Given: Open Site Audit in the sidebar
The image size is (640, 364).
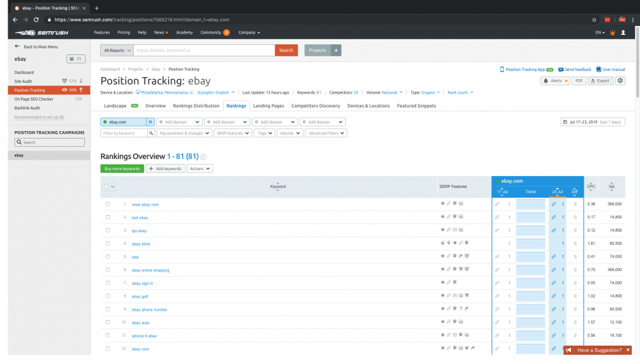Looking at the screenshot, I should pyautogui.click(x=23, y=81).
